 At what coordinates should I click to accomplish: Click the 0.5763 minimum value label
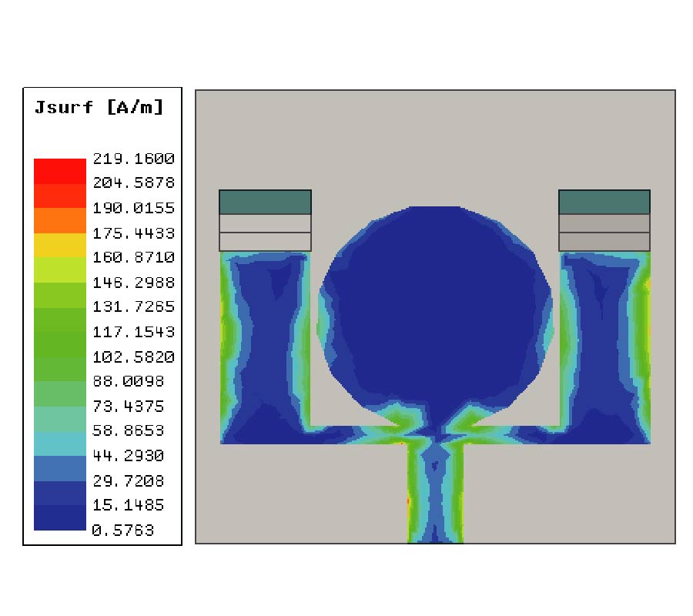(x=123, y=530)
